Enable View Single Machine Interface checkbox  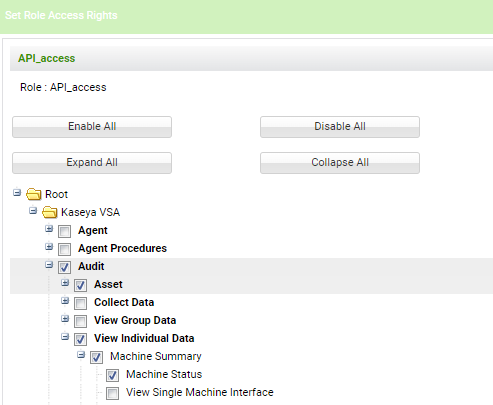[x=112, y=393]
